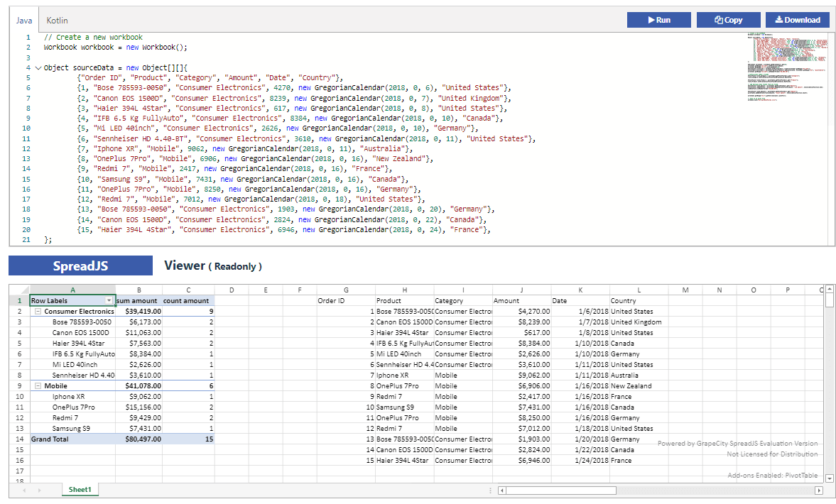Click the Run button
This screenshot has height=504, width=836.
(x=659, y=20)
